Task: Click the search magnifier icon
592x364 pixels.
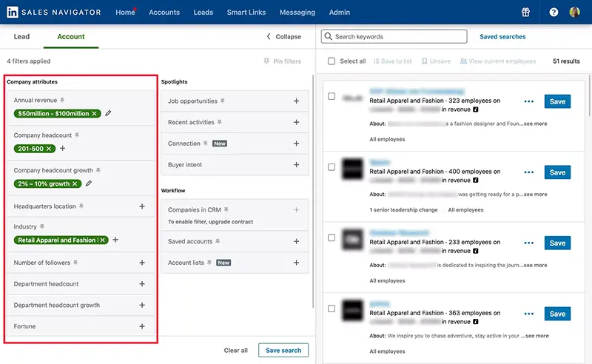Action: pos(328,36)
